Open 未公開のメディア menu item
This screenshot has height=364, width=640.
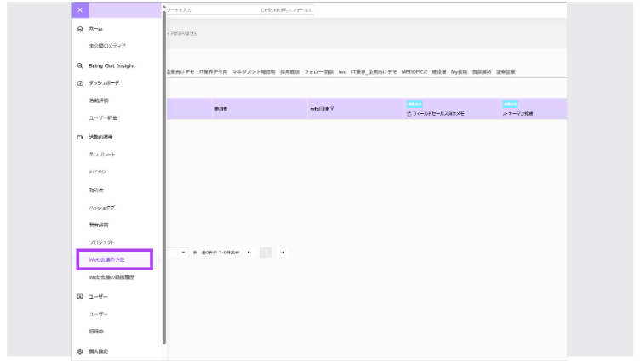[x=107, y=46]
